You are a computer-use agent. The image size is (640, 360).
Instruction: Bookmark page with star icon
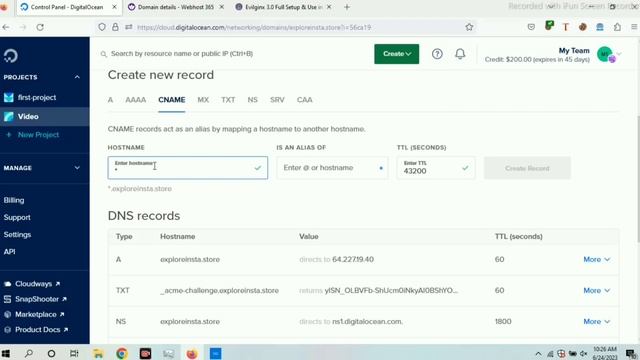[469, 27]
